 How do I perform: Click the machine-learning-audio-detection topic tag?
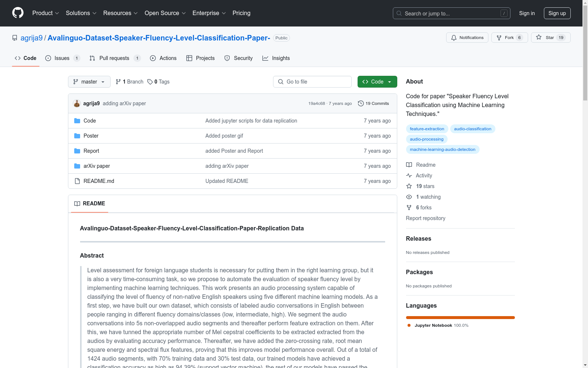coord(442,149)
